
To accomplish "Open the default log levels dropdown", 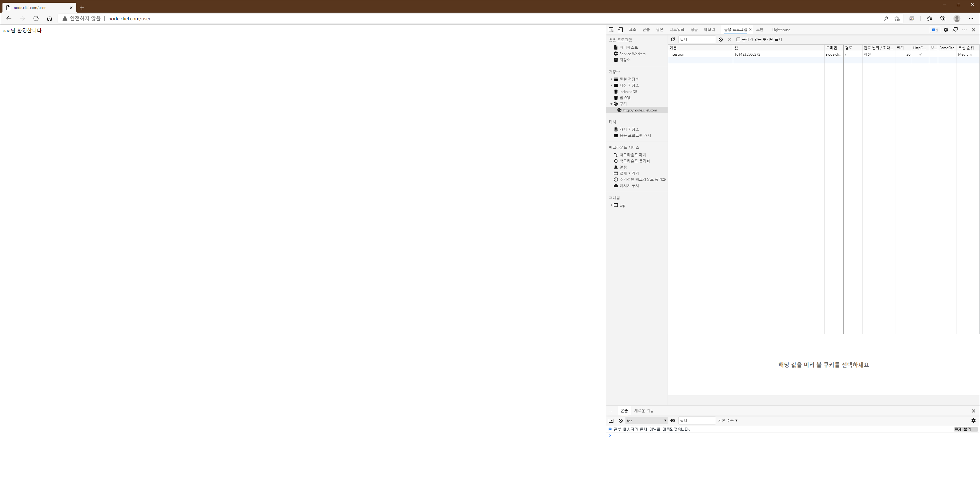I will coord(727,421).
